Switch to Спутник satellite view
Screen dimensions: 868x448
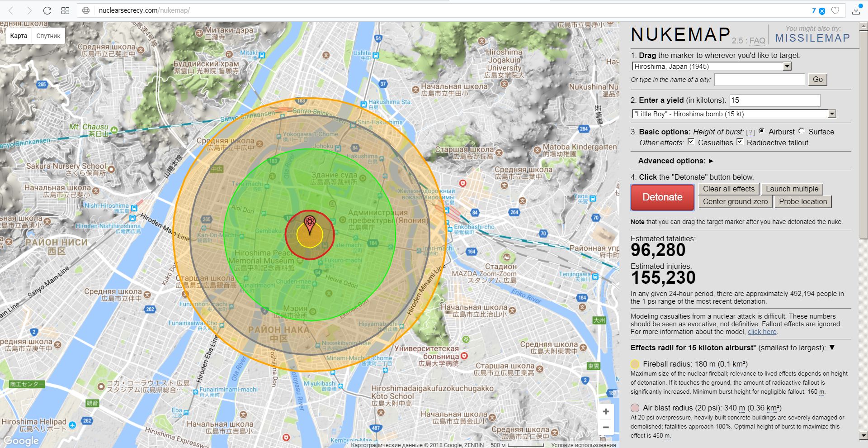pyautogui.click(x=48, y=36)
